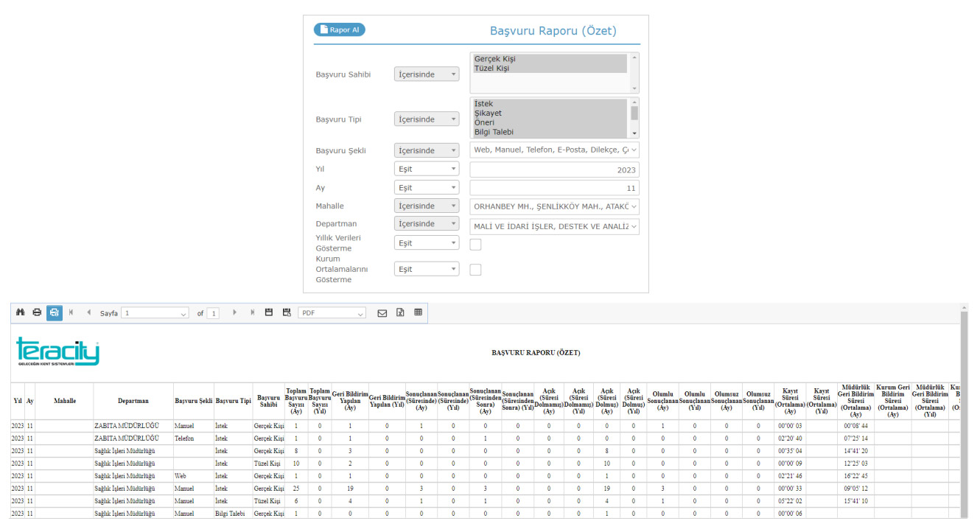Click the print report icon
This screenshot has width=980, height=532.
37,312
